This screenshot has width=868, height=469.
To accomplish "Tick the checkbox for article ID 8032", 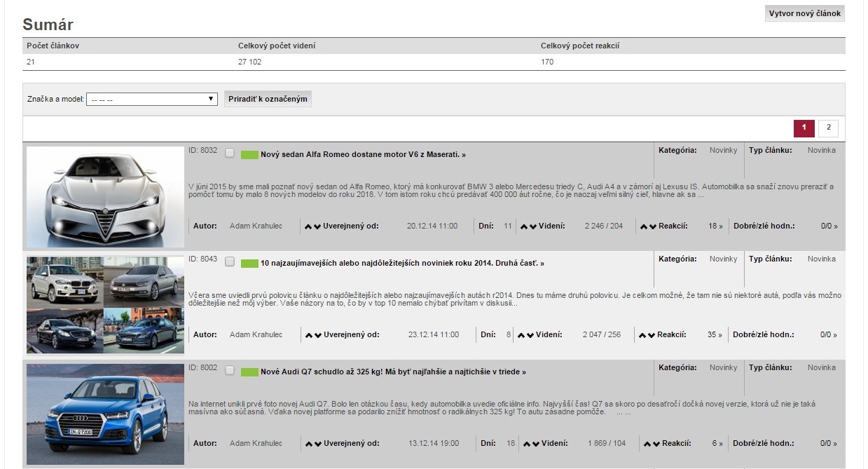I will point(230,153).
